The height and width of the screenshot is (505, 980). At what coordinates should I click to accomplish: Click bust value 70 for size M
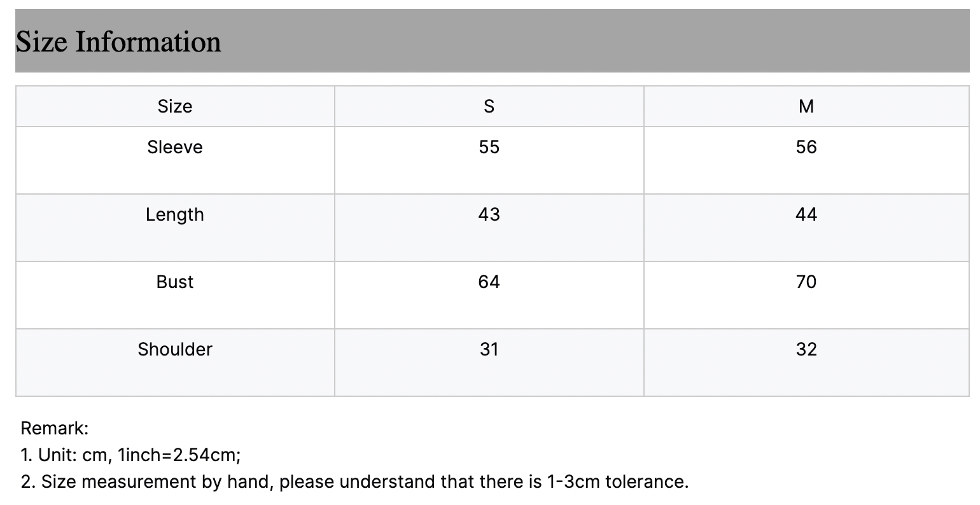[806, 282]
